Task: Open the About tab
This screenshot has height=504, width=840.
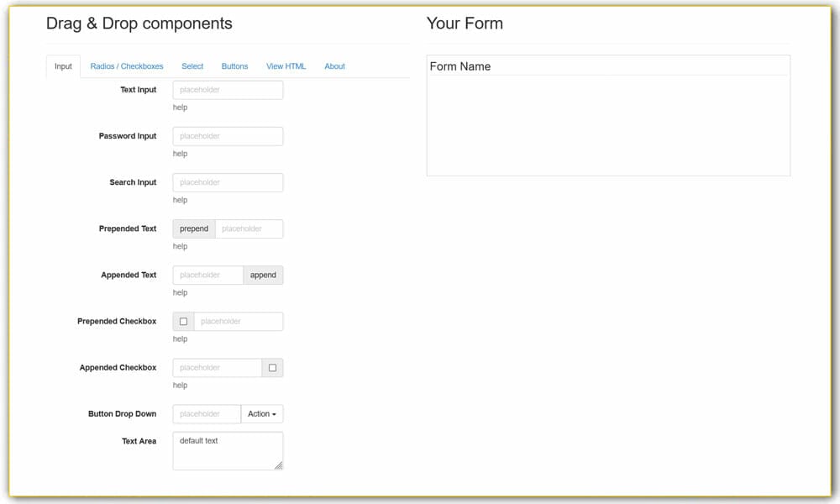Action: click(334, 66)
